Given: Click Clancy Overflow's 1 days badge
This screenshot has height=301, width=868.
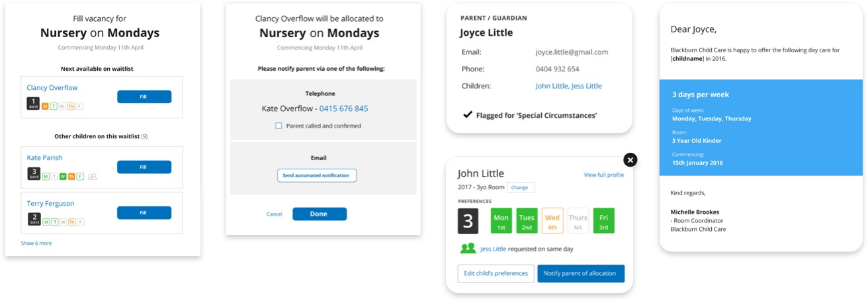Looking at the screenshot, I should 33,104.
